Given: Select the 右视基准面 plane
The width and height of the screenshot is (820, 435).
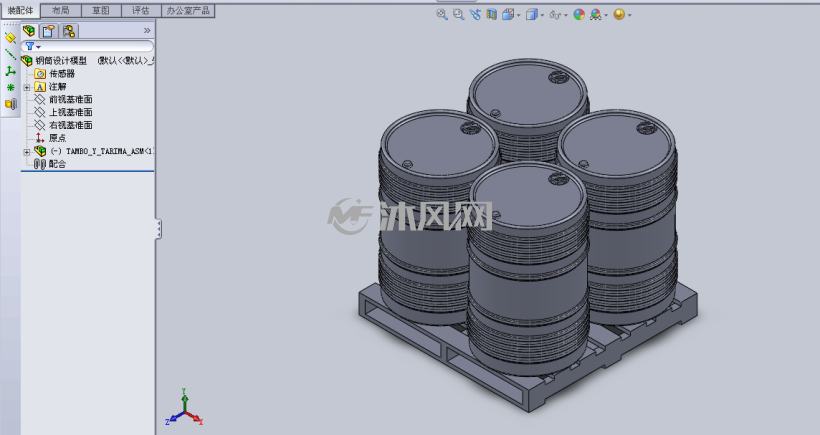Looking at the screenshot, I should 63,125.
